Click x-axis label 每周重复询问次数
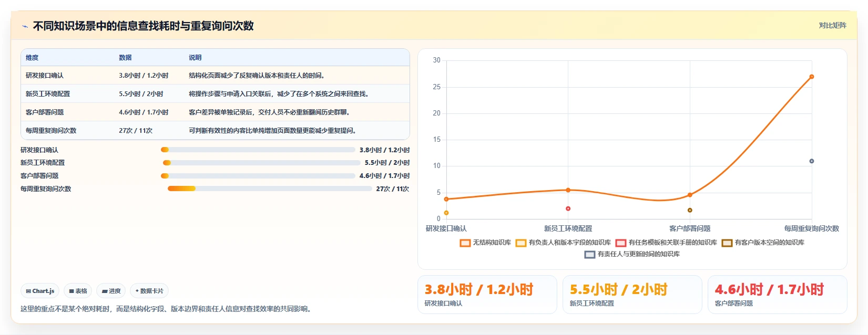The width and height of the screenshot is (868, 335). [812, 228]
